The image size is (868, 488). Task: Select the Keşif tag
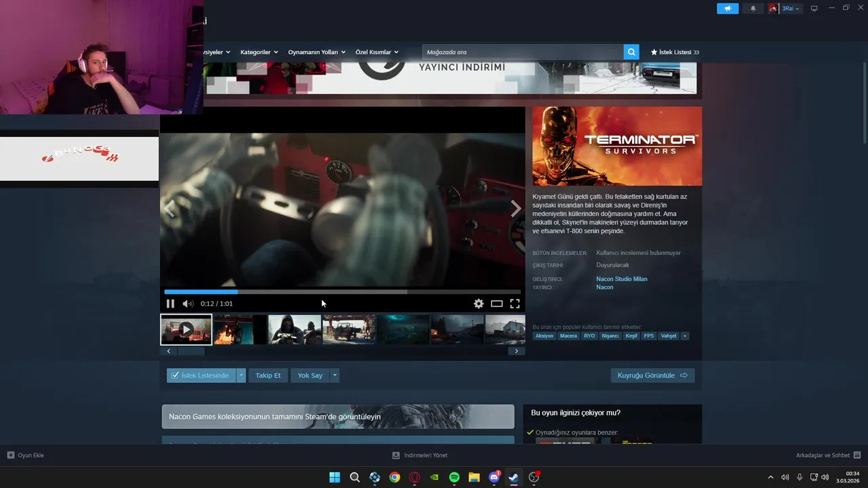(631, 336)
